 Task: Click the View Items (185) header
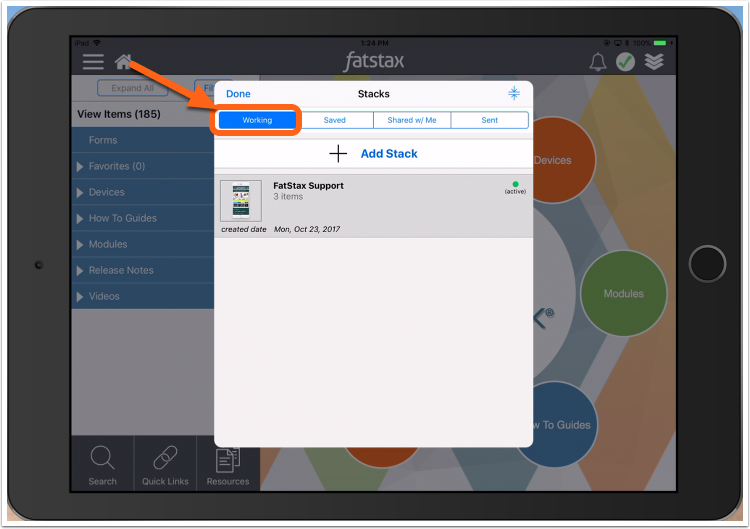(119, 114)
